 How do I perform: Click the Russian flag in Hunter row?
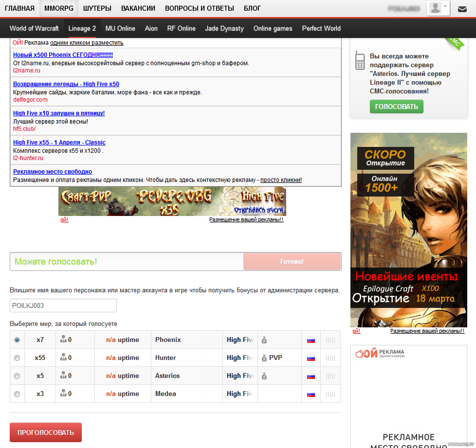[x=311, y=358]
